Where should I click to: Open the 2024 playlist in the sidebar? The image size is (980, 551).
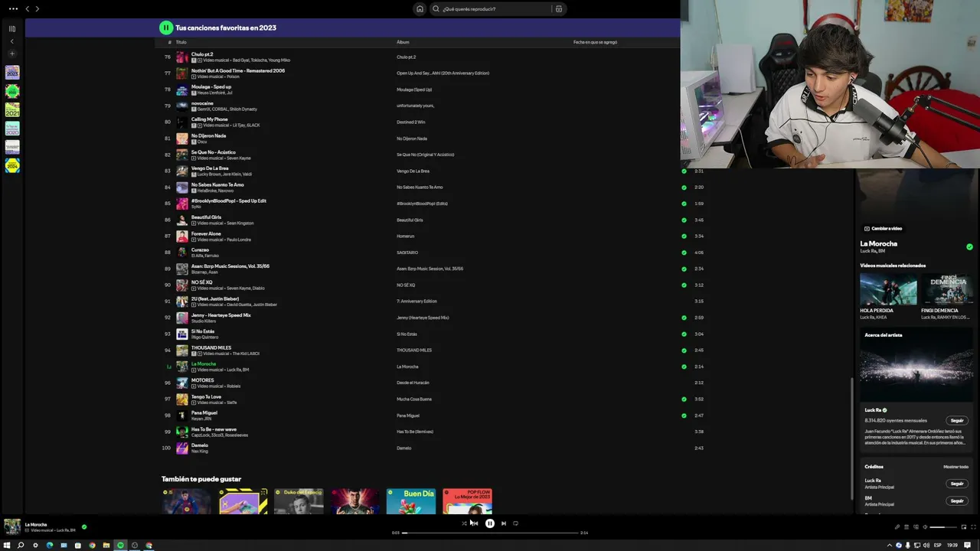point(12,166)
